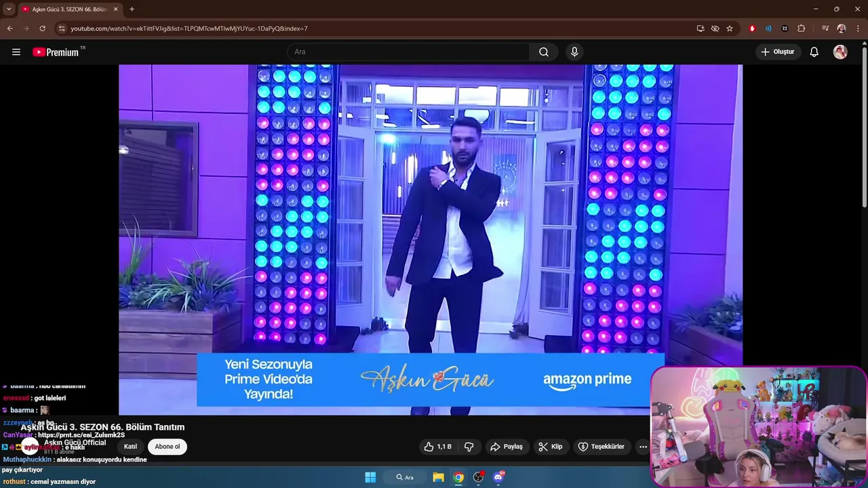Open the red hand adblocker extension
The width and height of the screenshot is (868, 488).
(752, 28)
